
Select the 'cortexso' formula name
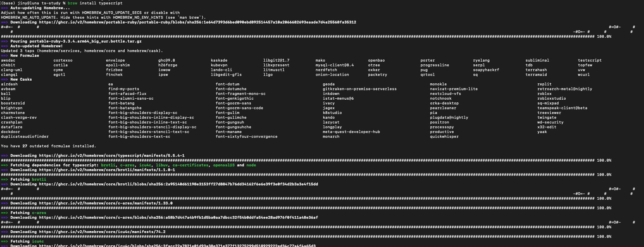click(63, 60)
